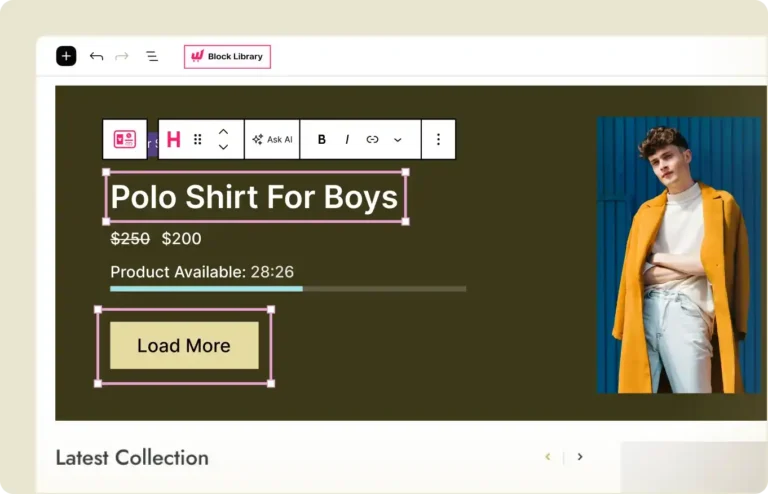This screenshot has height=494, width=768.
Task: Click the black block inserter plus button
Action: point(66,56)
